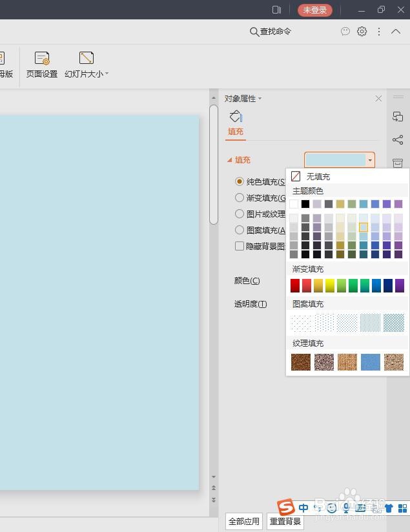This screenshot has width=410, height=532.
Task: Open the settings gear icon
Action: pos(362,32)
